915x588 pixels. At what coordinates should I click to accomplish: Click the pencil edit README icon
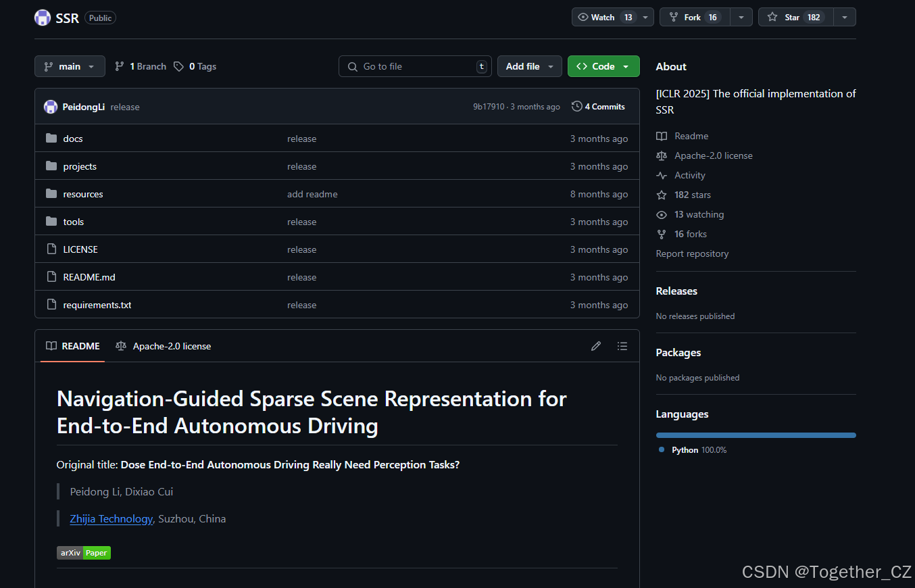[596, 346]
